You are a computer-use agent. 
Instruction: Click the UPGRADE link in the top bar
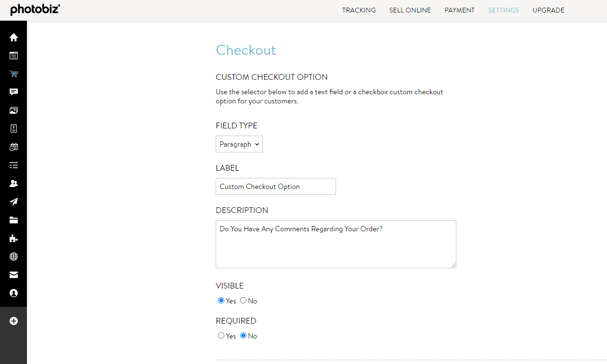pos(548,10)
